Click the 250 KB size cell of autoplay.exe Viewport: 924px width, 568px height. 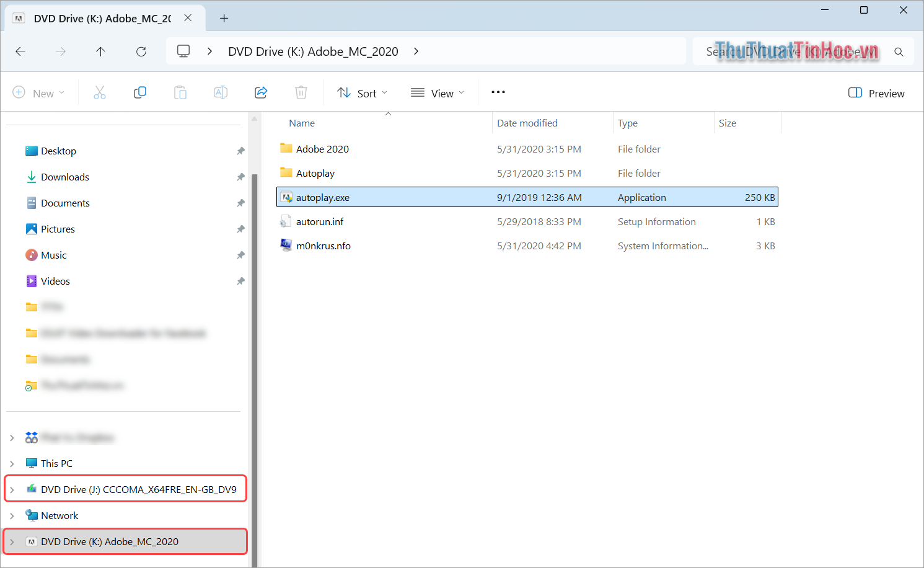760,197
